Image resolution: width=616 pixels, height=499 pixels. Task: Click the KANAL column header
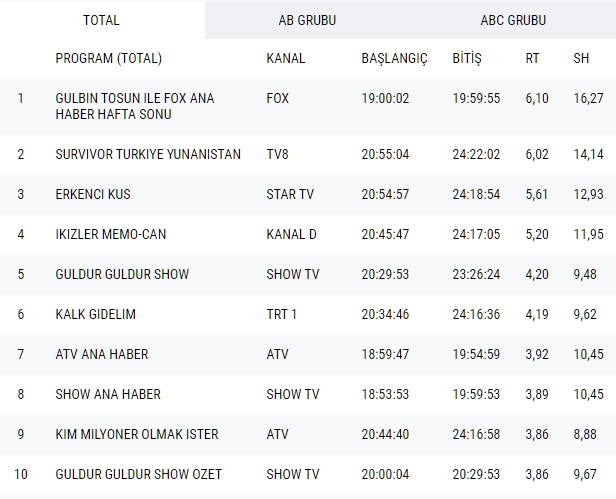[286, 59]
